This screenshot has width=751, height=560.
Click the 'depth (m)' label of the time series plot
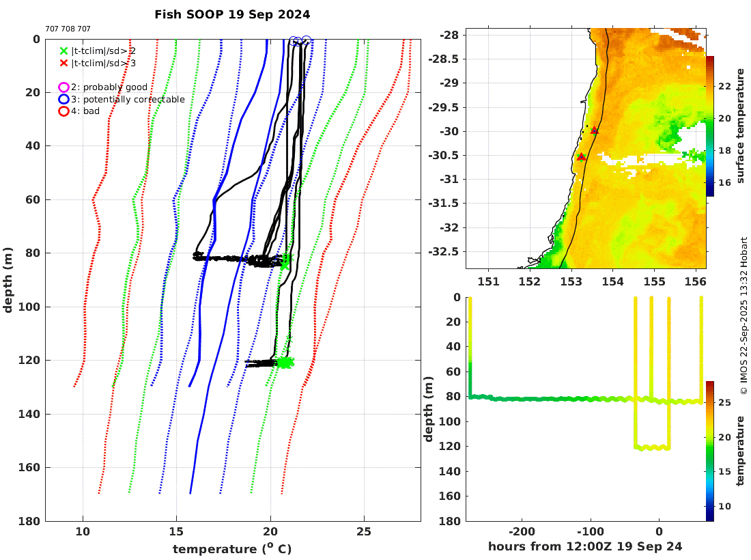(429, 409)
